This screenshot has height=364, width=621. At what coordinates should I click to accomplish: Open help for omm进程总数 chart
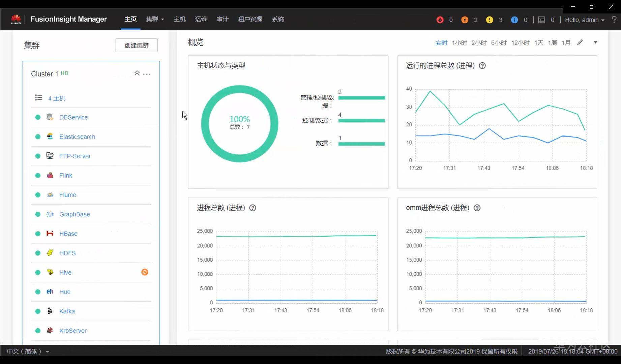(477, 208)
